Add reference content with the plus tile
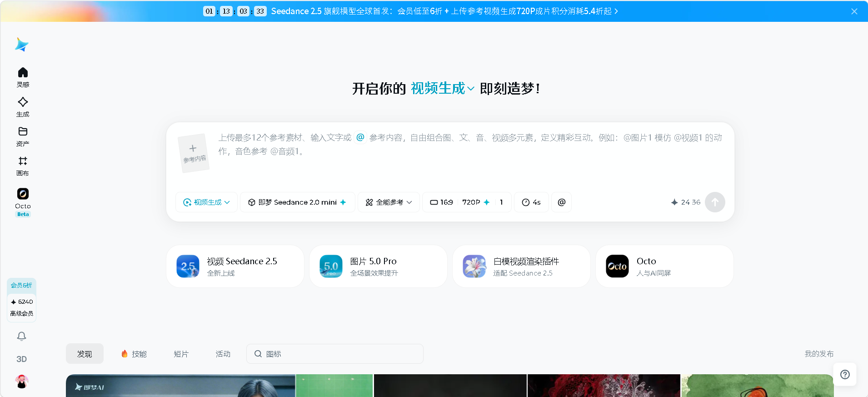This screenshot has width=868, height=397. (x=194, y=153)
